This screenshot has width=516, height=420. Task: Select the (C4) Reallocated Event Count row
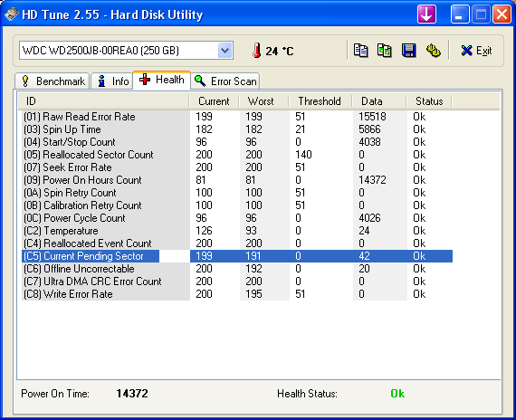pos(237,243)
